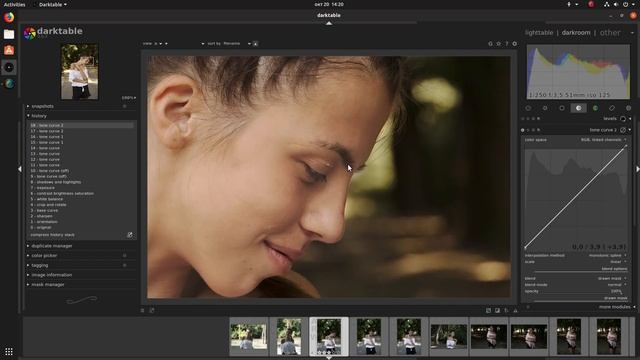Image resolution: width=640 pixels, height=360 pixels.
Task: Open Files app in the dock
Action: (x=9, y=34)
